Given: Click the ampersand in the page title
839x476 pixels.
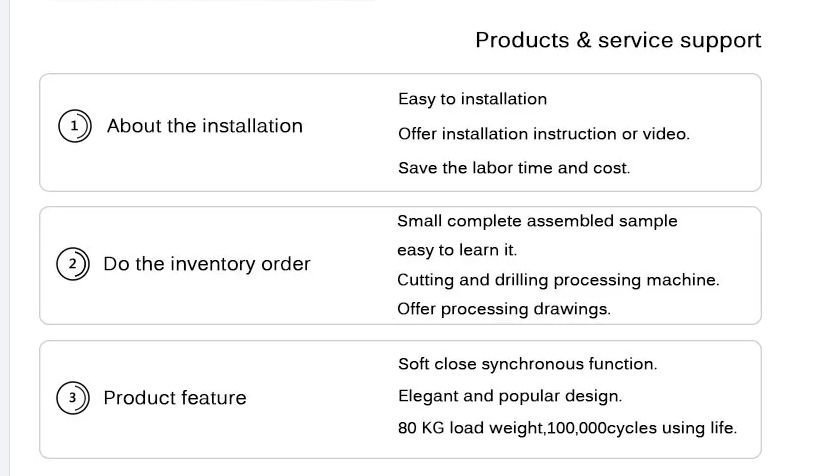Looking at the screenshot, I should [x=584, y=40].
